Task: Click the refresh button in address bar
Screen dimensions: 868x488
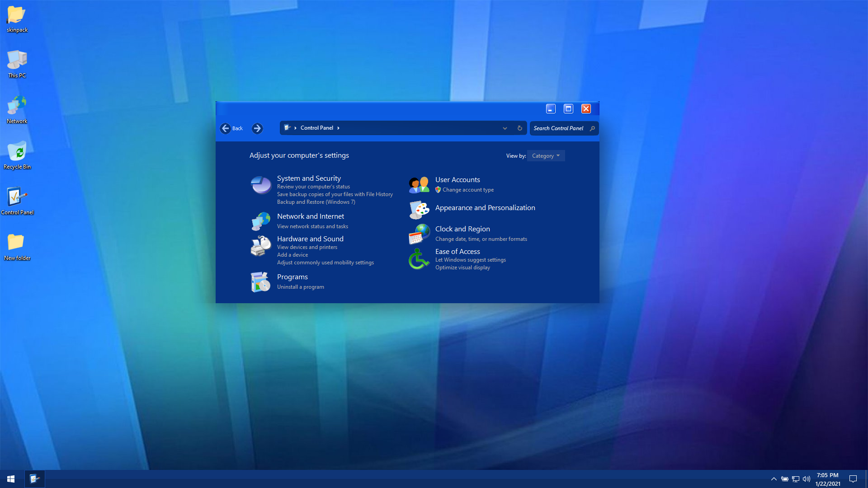Action: click(519, 128)
